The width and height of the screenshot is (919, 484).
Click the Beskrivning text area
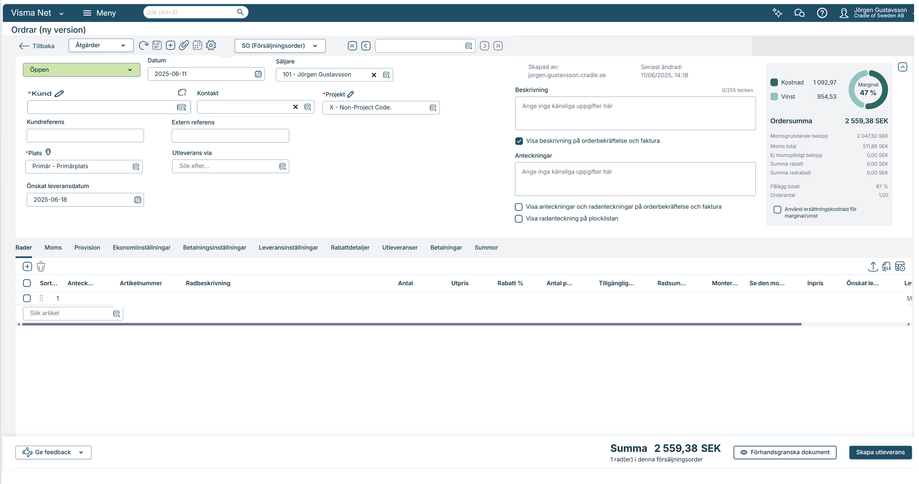tap(635, 114)
